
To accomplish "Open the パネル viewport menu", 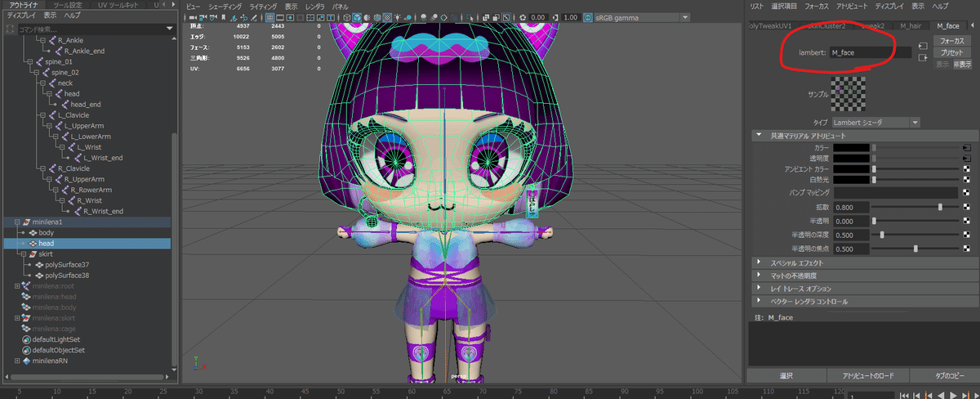I will pyautogui.click(x=340, y=6).
